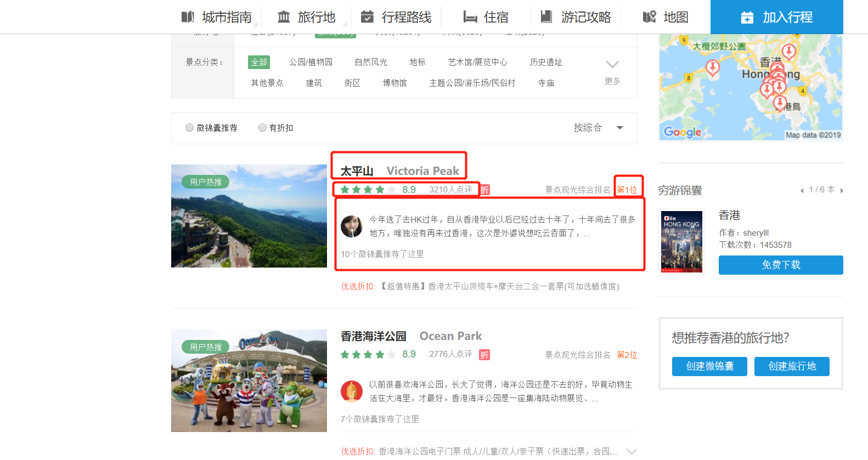Click 10个微锦囊推荐了这里
This screenshot has width=868, height=460.
coord(382,254)
